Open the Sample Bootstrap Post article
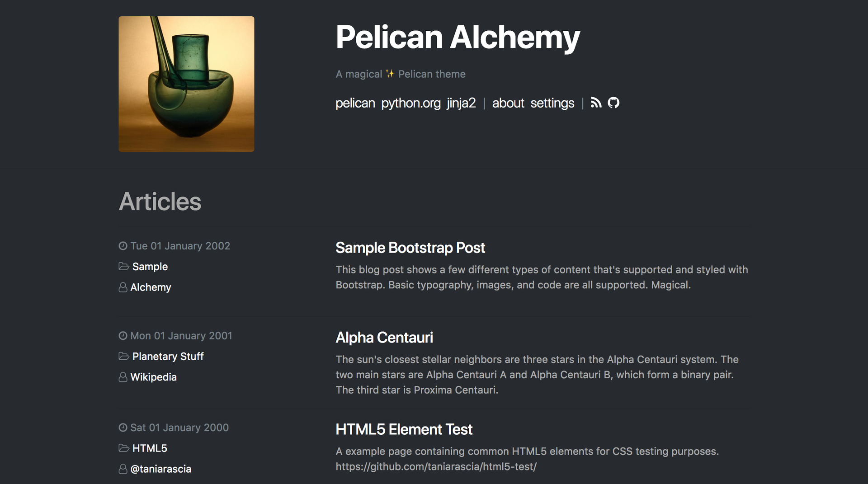 pyautogui.click(x=410, y=248)
